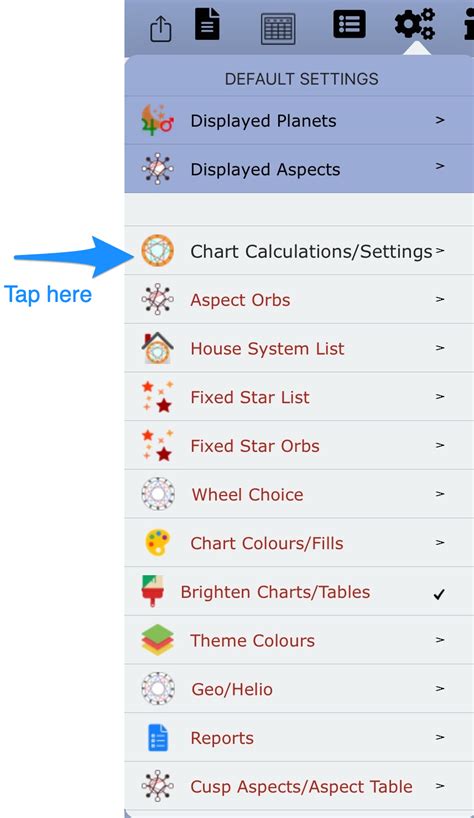This screenshot has width=474, height=818.
Task: Open the Reports entry
Action: point(299,738)
